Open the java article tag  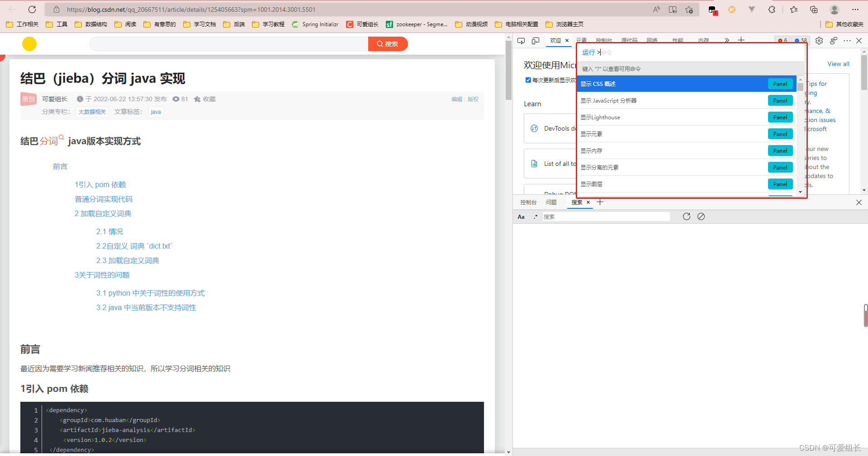point(156,112)
